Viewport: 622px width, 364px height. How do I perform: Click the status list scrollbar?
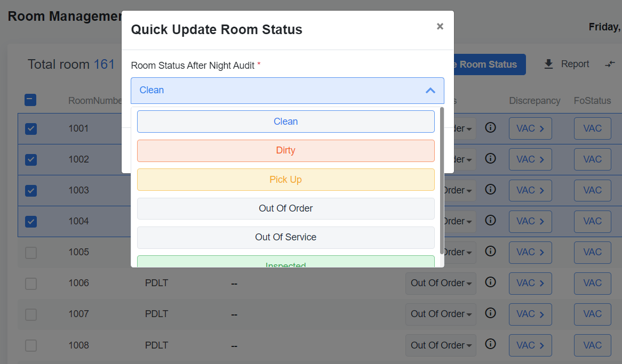[x=442, y=181]
